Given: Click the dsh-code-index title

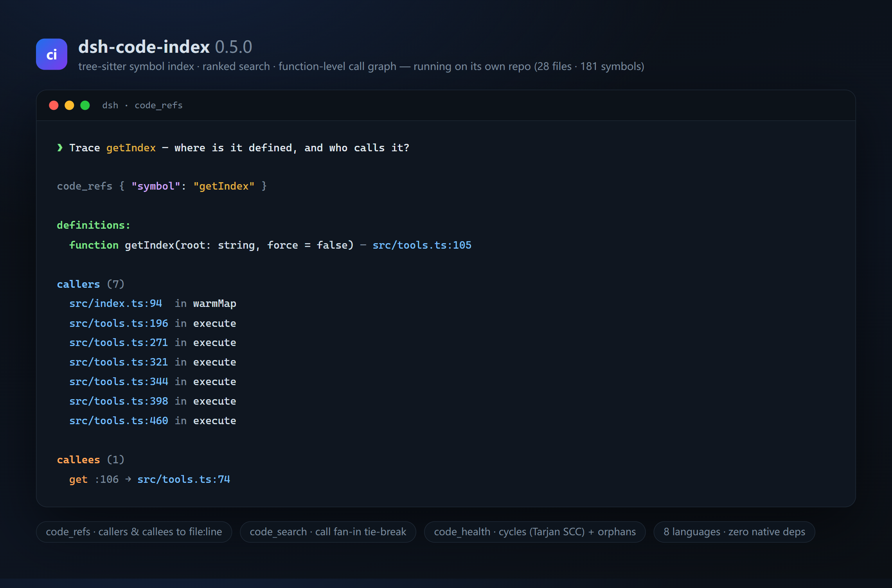Looking at the screenshot, I should (144, 47).
